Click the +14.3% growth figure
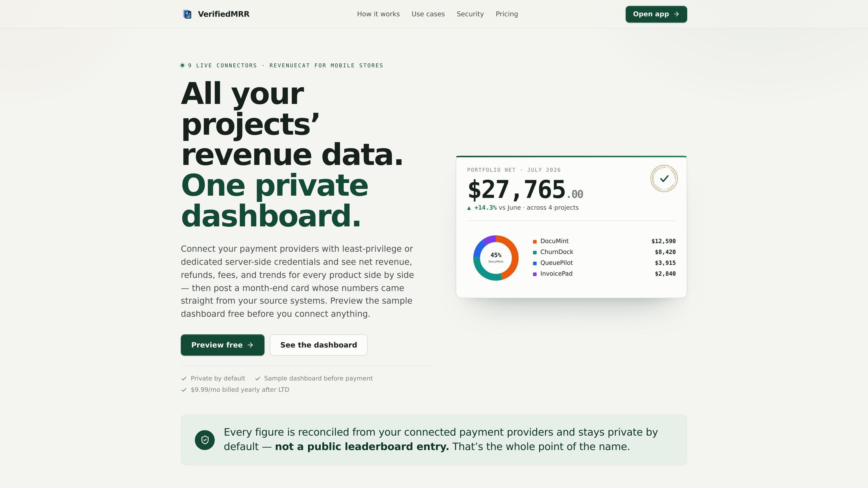Image resolution: width=868 pixels, height=488 pixels. pyautogui.click(x=485, y=208)
